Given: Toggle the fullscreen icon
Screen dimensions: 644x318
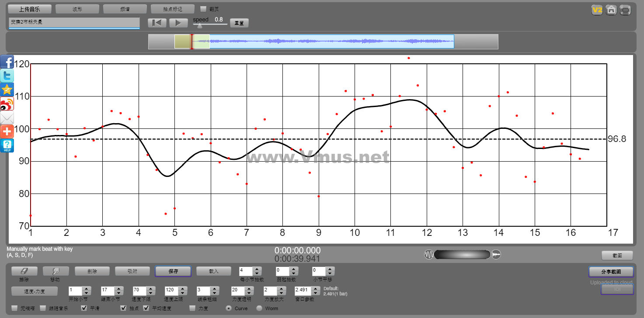Looking at the screenshot, I should pos(626,10).
